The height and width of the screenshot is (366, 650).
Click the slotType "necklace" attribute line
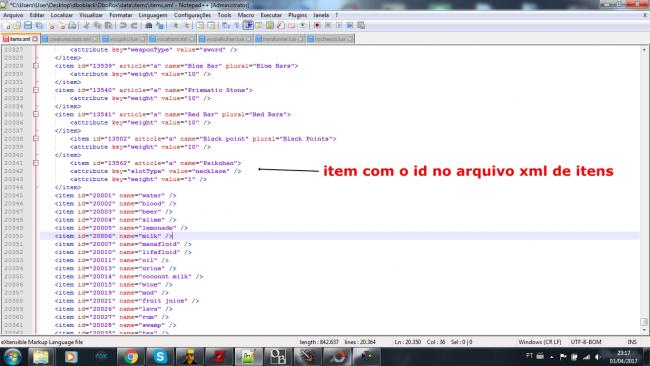click(155, 171)
